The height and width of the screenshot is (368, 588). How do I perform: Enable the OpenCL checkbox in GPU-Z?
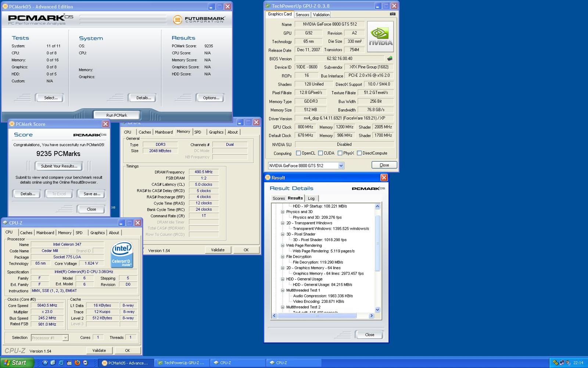[298, 153]
